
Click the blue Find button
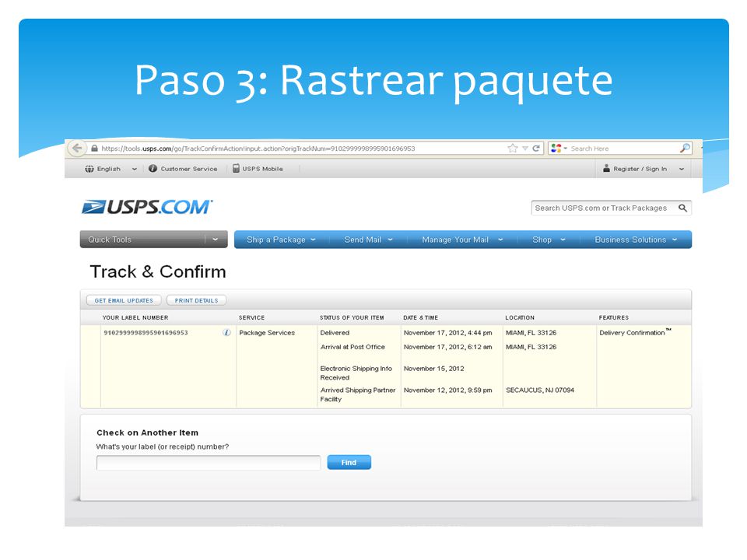click(349, 462)
